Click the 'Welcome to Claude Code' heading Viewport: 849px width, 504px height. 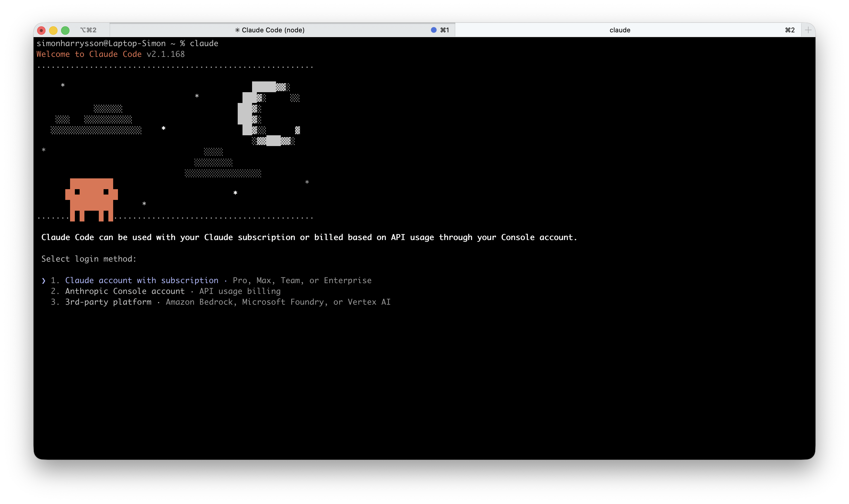(89, 54)
